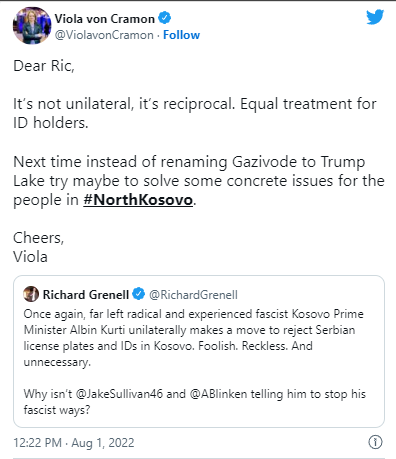The image size is (396, 459).
Task: Click the tweet info circle icon
Action: [x=375, y=442]
